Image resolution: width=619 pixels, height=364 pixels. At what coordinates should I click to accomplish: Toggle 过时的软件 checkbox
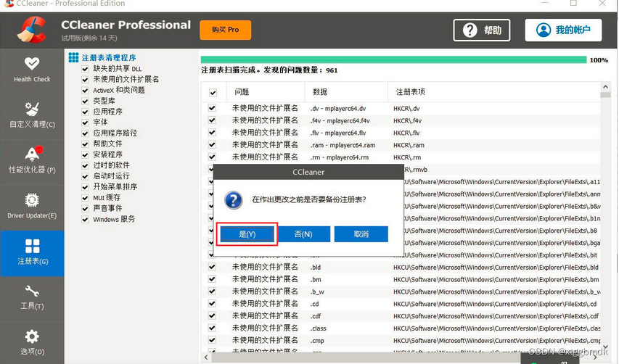point(85,165)
